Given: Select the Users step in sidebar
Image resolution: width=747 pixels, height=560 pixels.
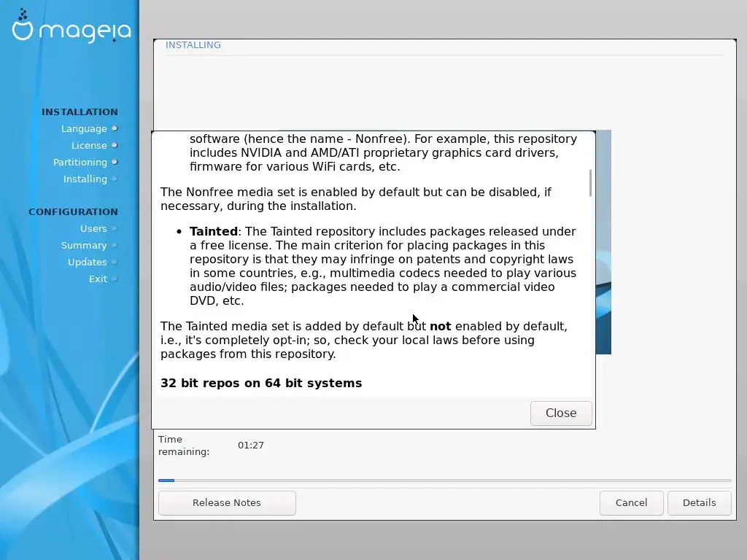Looking at the screenshot, I should pos(93,228).
